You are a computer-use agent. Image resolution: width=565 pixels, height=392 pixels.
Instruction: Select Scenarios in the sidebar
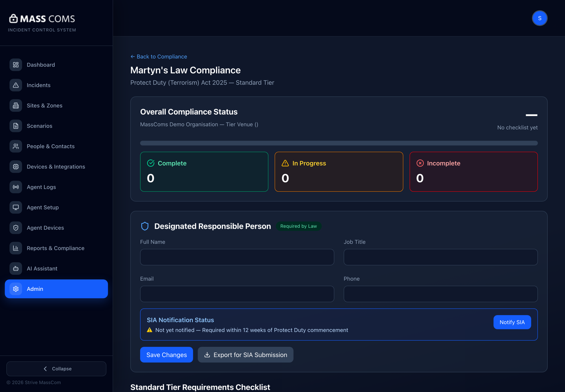coord(56,126)
